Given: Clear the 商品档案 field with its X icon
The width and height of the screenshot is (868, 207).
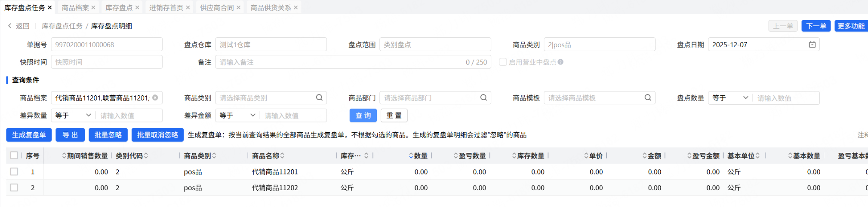Looking at the screenshot, I should tap(155, 98).
